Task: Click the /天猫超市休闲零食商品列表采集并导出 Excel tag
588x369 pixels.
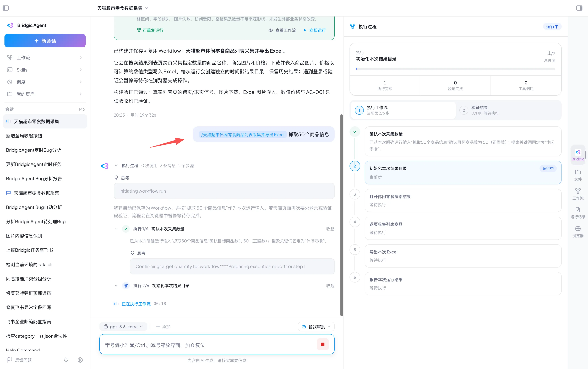Action: [x=243, y=134]
